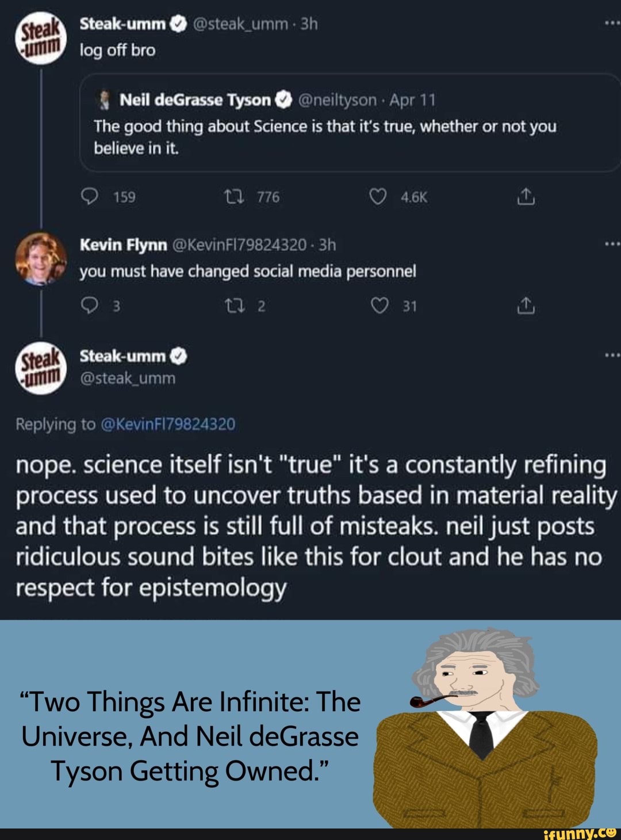Screen dimensions: 621x840
Task: Like the tweet with 4.6K likes
Action: click(x=378, y=197)
